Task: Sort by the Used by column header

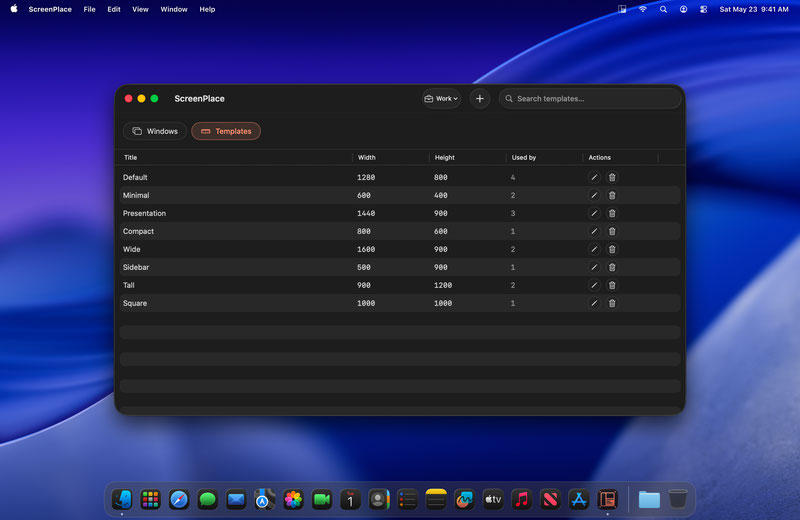Action: click(523, 157)
